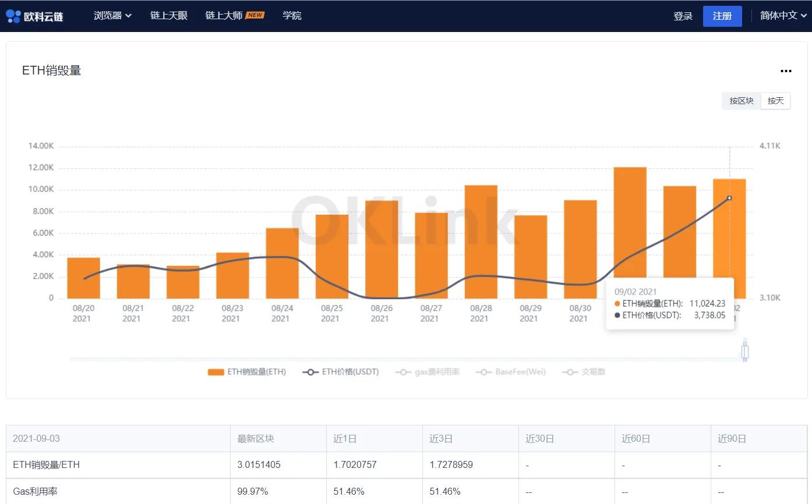This screenshot has width=812, height=504.
Task: Click the 08/23 2021 x-axis label
Action: point(232,313)
